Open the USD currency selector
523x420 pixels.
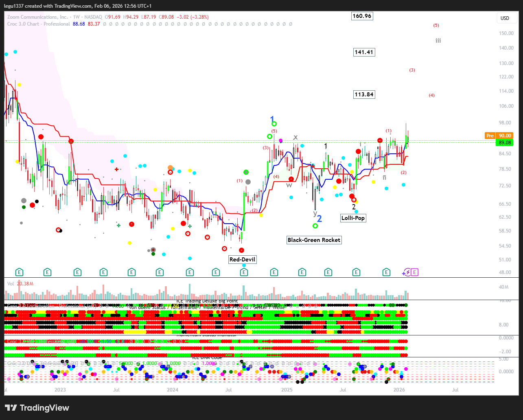point(505,18)
